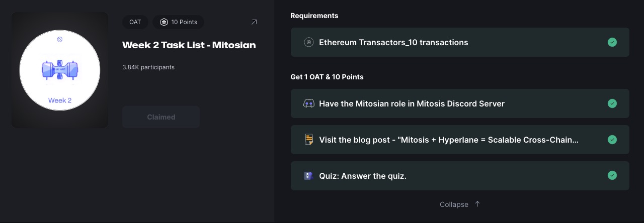Click green checkmark on blog post row
The image size is (644, 223).
coord(612,140)
